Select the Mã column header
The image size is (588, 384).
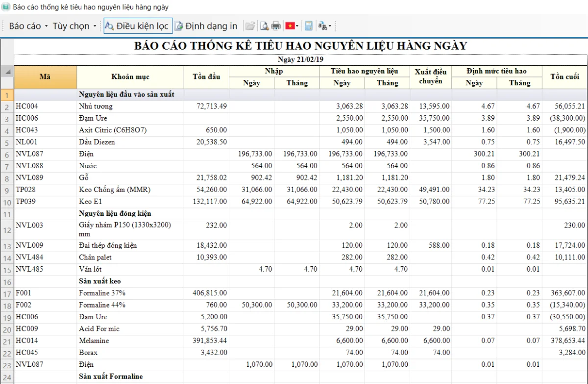[45, 77]
